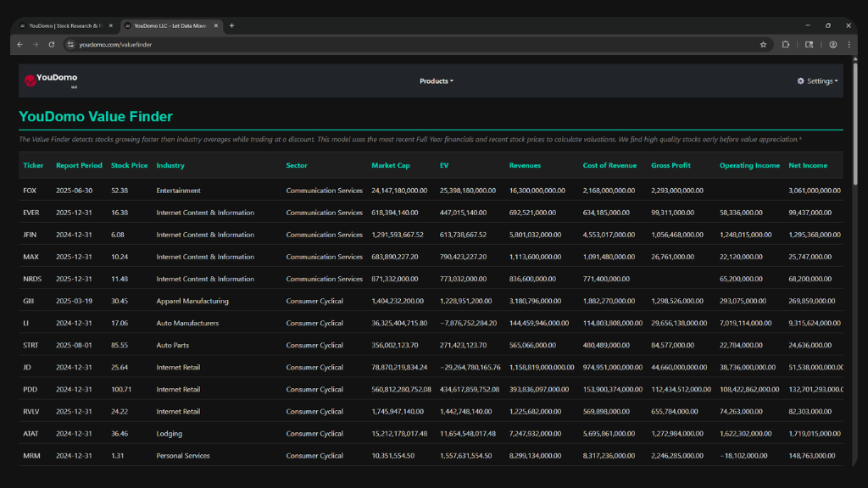Expand the Products dropdown menu

[437, 80]
